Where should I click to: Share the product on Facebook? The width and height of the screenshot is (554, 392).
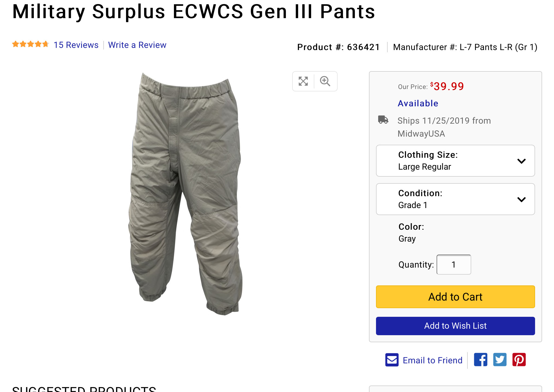point(481,360)
